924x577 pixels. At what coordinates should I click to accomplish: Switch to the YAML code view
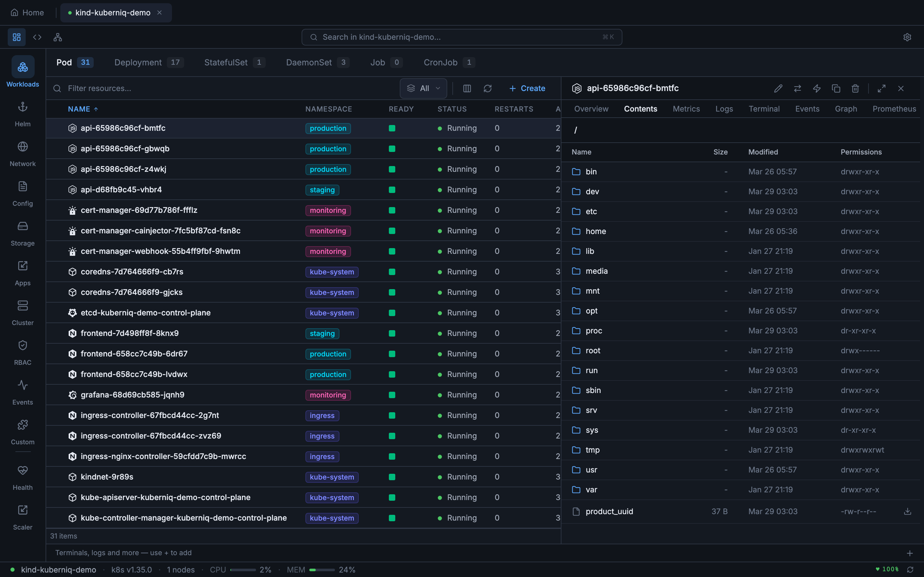[37, 37]
